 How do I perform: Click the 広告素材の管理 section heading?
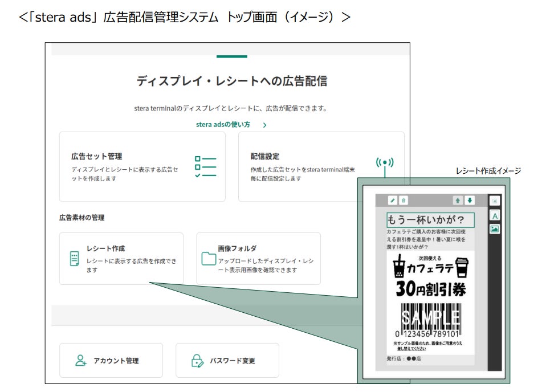[x=82, y=218]
